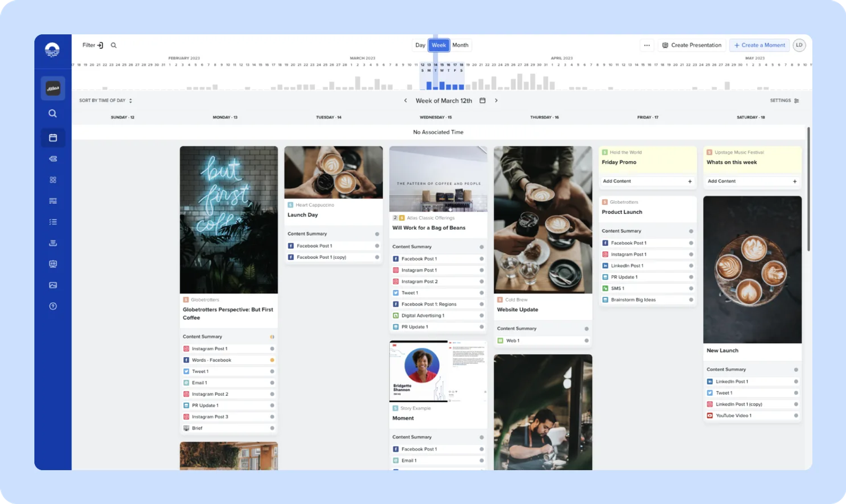Click Create Presentation button

pyautogui.click(x=692, y=45)
